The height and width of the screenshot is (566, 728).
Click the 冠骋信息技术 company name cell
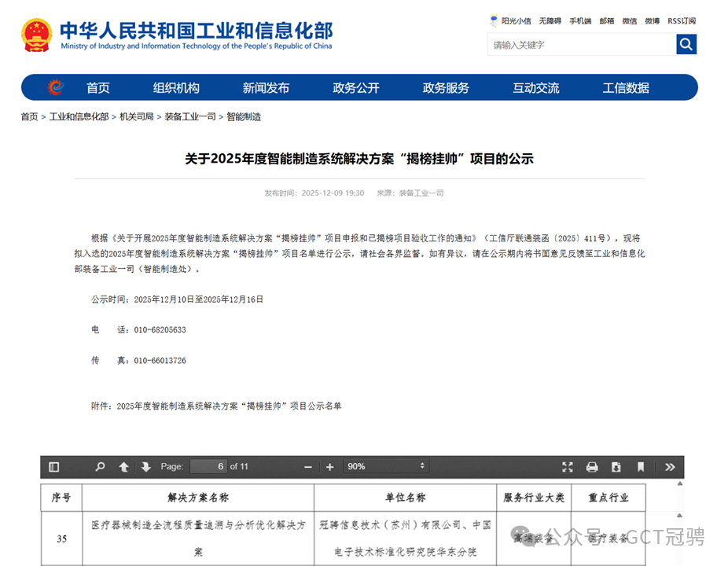pos(406,538)
